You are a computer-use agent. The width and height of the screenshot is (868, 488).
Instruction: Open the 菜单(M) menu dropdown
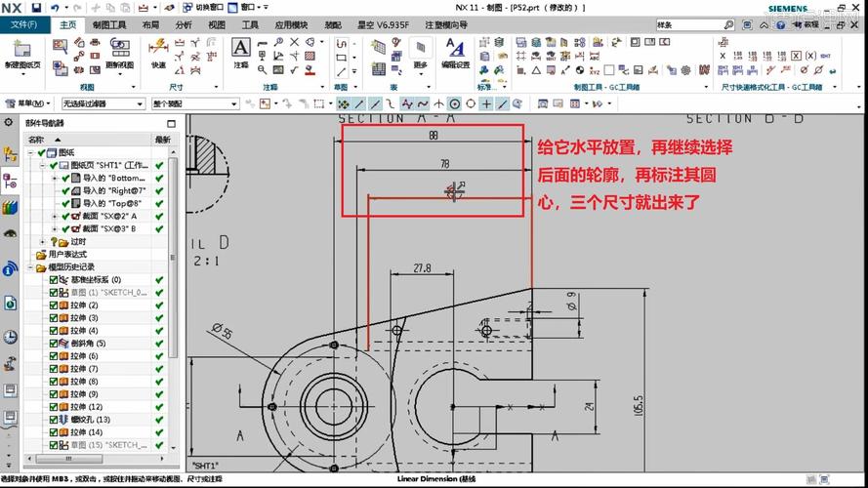point(27,103)
